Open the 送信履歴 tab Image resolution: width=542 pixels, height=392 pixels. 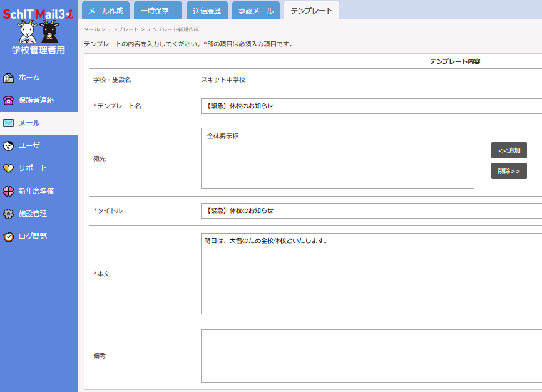207,11
